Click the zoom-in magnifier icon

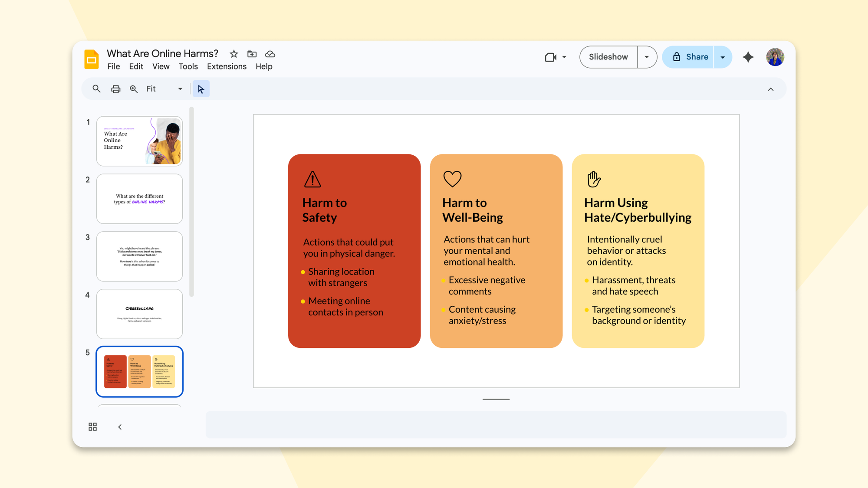pos(134,89)
